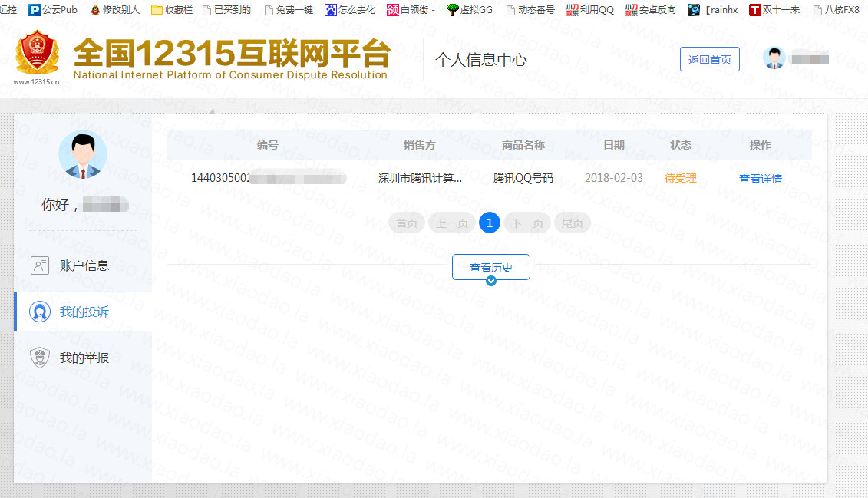Open 账户信息 in the sidebar

[83, 265]
